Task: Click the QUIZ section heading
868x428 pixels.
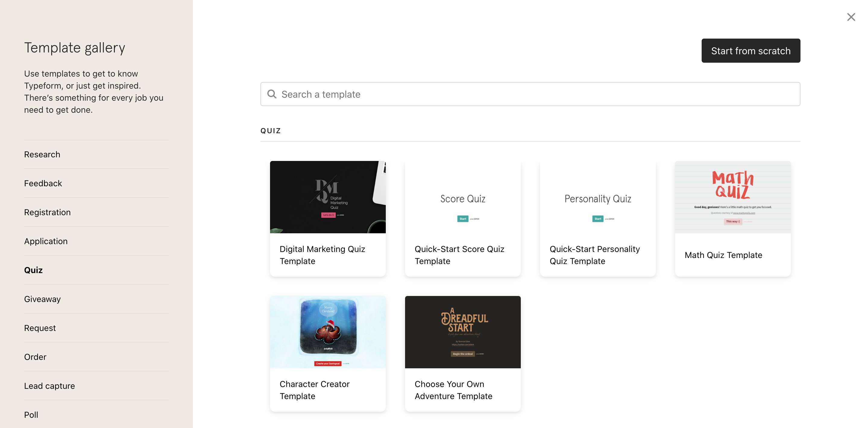Action: click(271, 131)
